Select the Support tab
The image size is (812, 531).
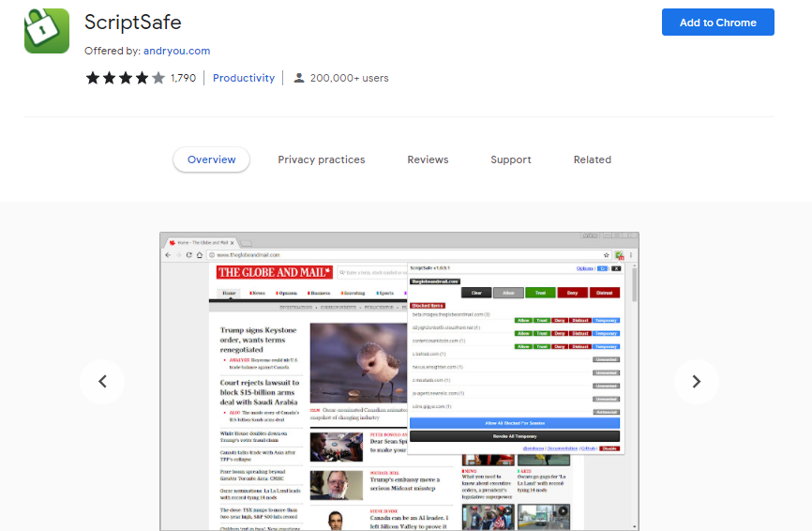pyautogui.click(x=511, y=159)
